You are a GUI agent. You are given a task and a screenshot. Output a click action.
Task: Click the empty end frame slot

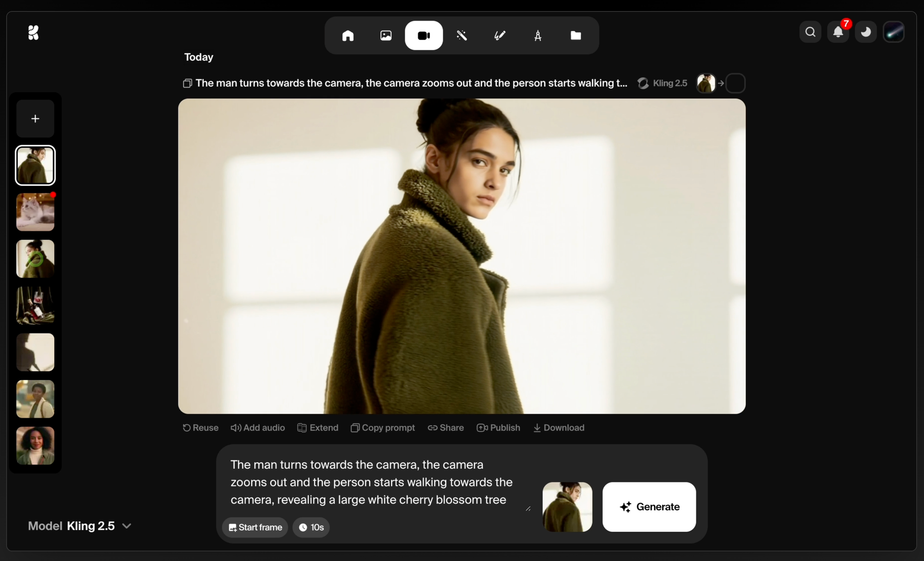pos(736,84)
